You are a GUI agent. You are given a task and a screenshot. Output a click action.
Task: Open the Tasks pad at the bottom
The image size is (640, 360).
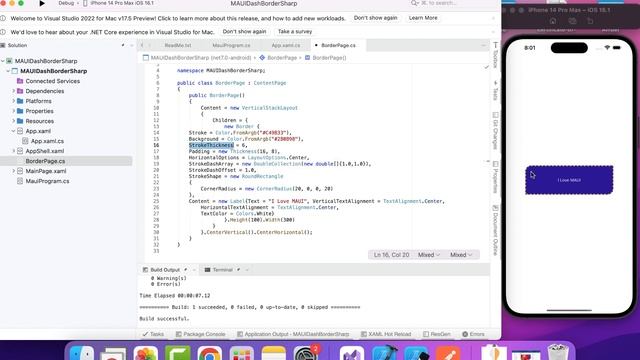[x=153, y=334]
